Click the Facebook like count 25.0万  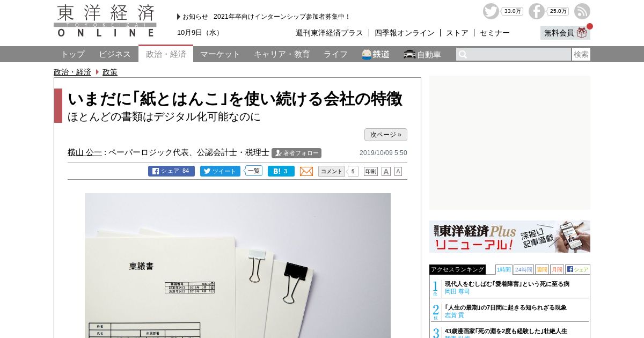558,11
